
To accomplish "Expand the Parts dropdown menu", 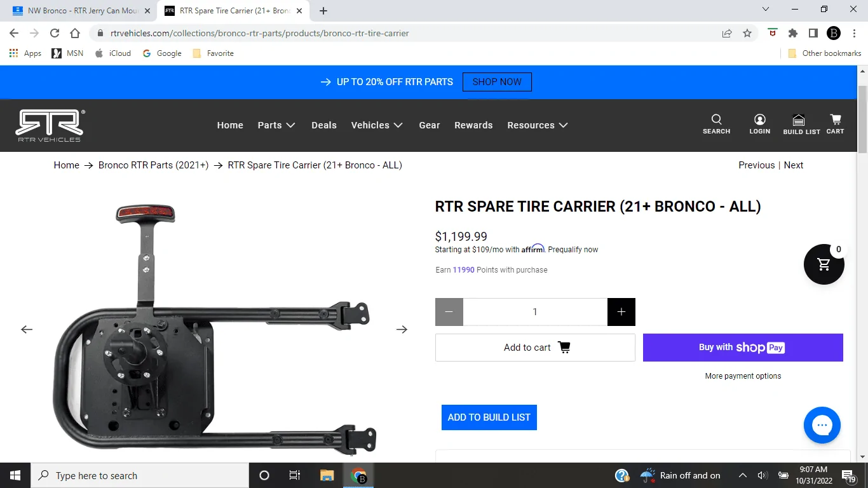I will pyautogui.click(x=276, y=125).
